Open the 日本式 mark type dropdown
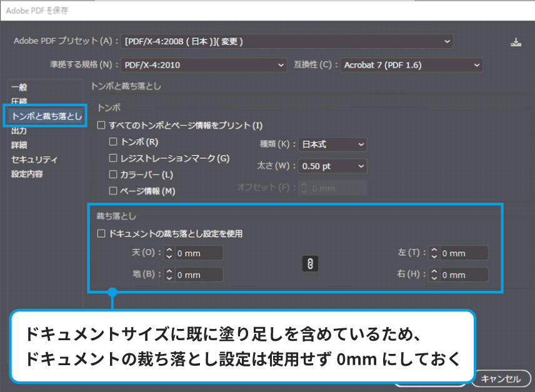 point(332,144)
